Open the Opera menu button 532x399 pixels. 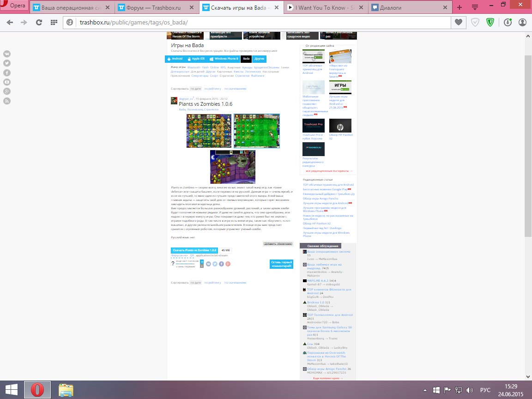tap(13, 6)
